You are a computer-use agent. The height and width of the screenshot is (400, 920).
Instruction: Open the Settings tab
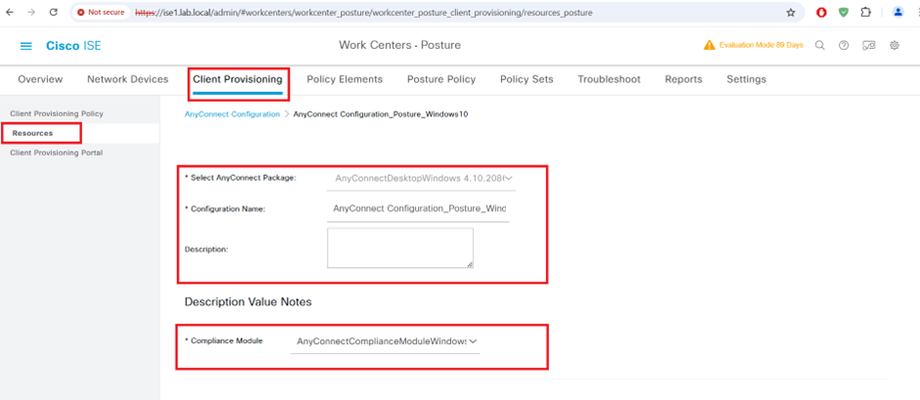pos(746,79)
